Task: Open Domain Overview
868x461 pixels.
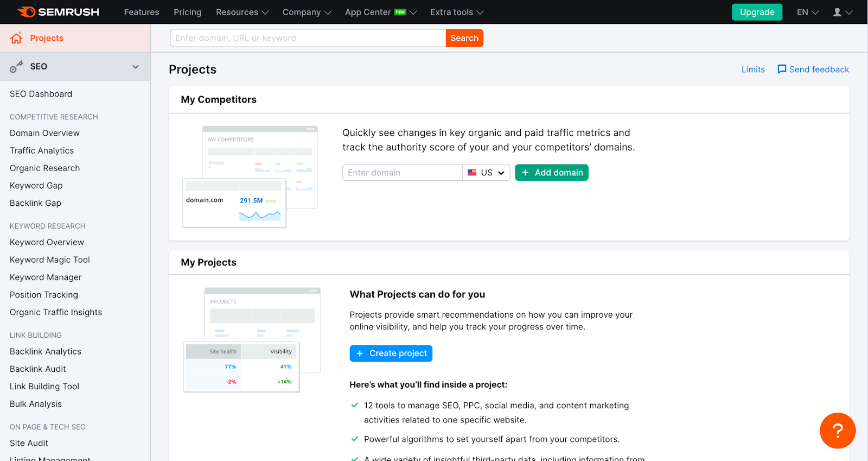Action: pyautogui.click(x=44, y=133)
